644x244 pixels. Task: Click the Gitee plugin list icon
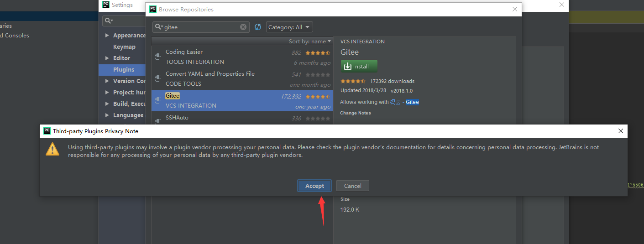158,100
